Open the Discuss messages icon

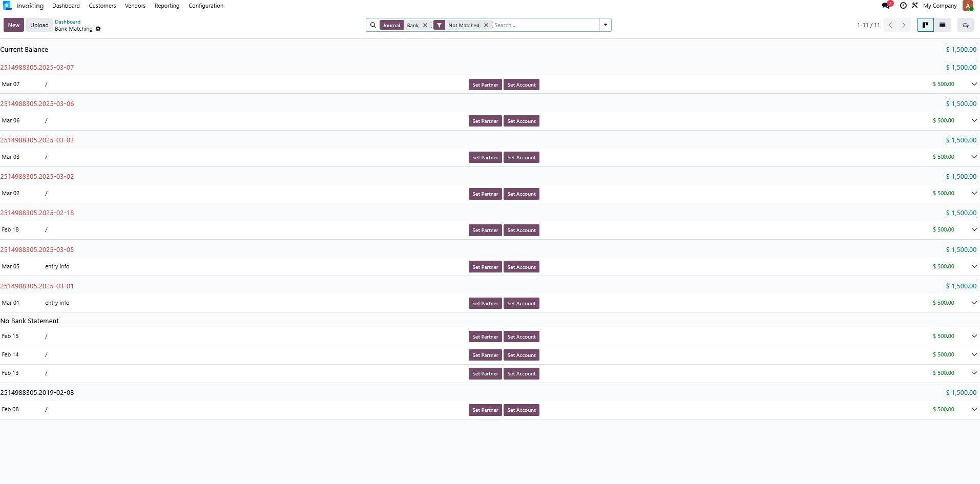pyautogui.click(x=886, y=5)
